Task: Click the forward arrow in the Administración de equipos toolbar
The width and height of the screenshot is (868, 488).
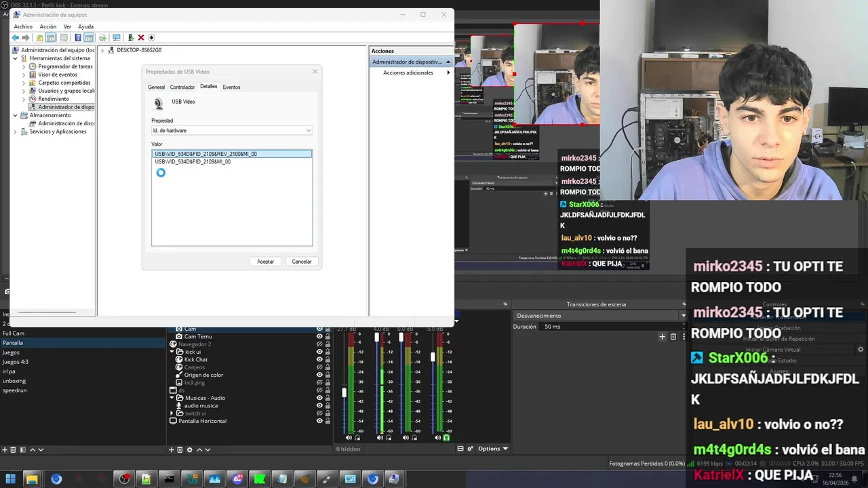Action: [x=26, y=38]
